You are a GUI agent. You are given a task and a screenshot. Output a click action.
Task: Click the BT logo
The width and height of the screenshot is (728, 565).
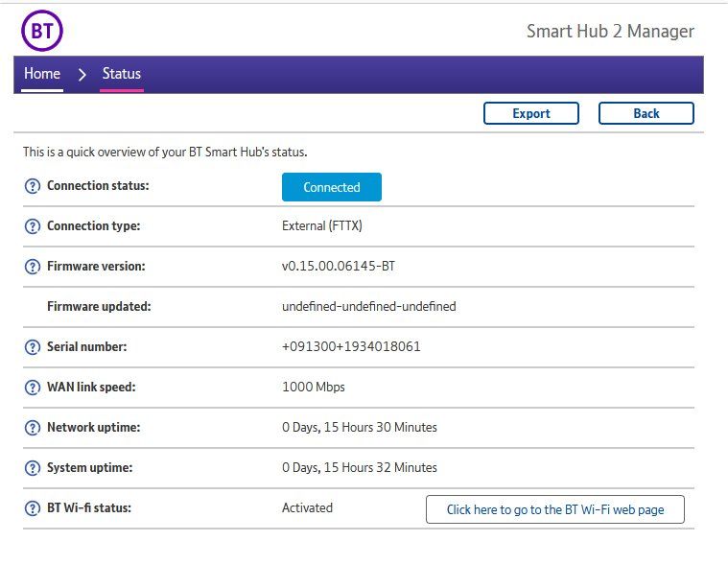[42, 32]
